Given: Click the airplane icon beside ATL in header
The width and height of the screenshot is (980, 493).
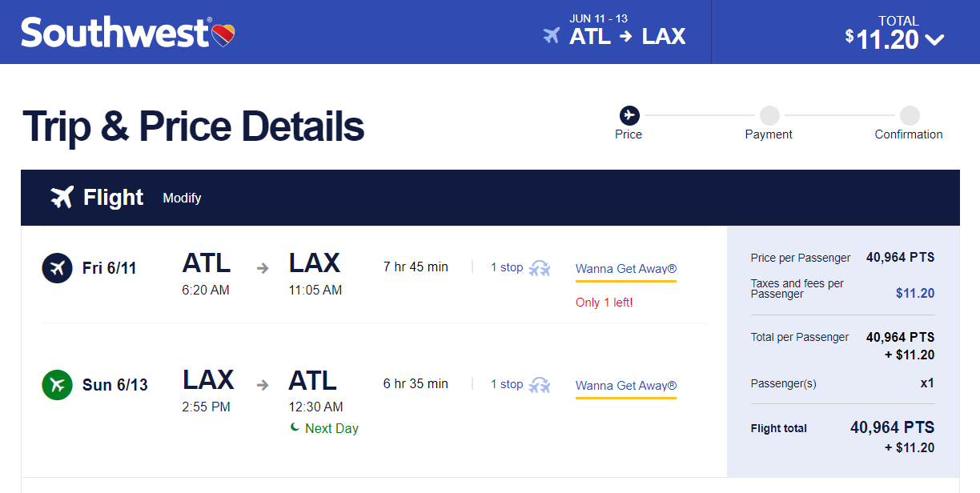Looking at the screenshot, I should 551,36.
